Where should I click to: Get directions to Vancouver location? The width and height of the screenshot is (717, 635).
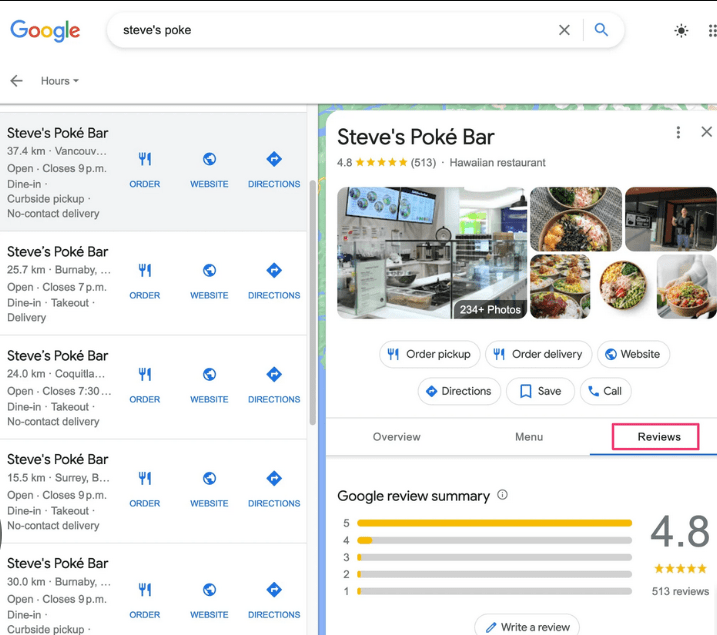pos(274,170)
